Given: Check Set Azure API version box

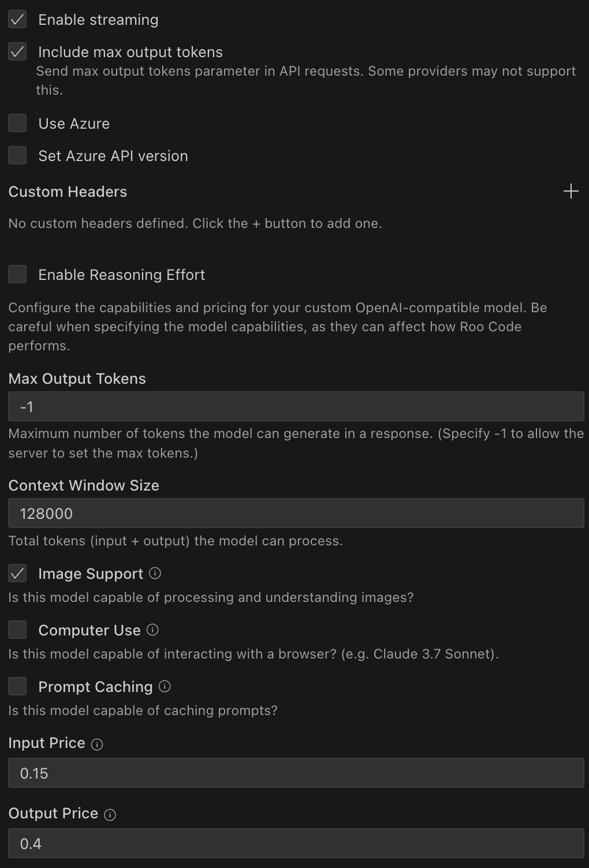Looking at the screenshot, I should tap(17, 156).
